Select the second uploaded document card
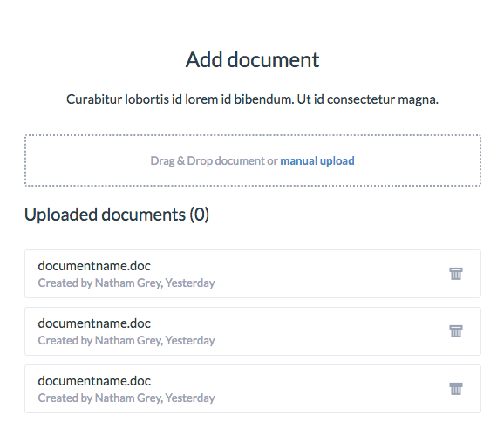504x429 pixels. (x=253, y=331)
